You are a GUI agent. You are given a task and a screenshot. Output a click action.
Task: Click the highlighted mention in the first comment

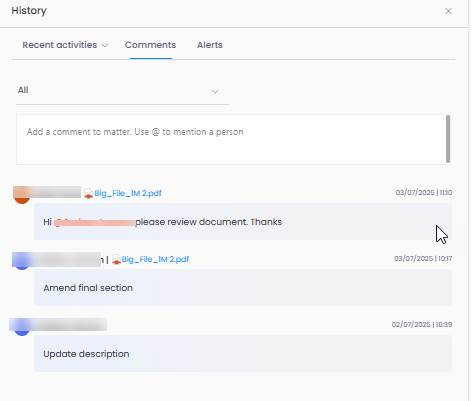95,222
